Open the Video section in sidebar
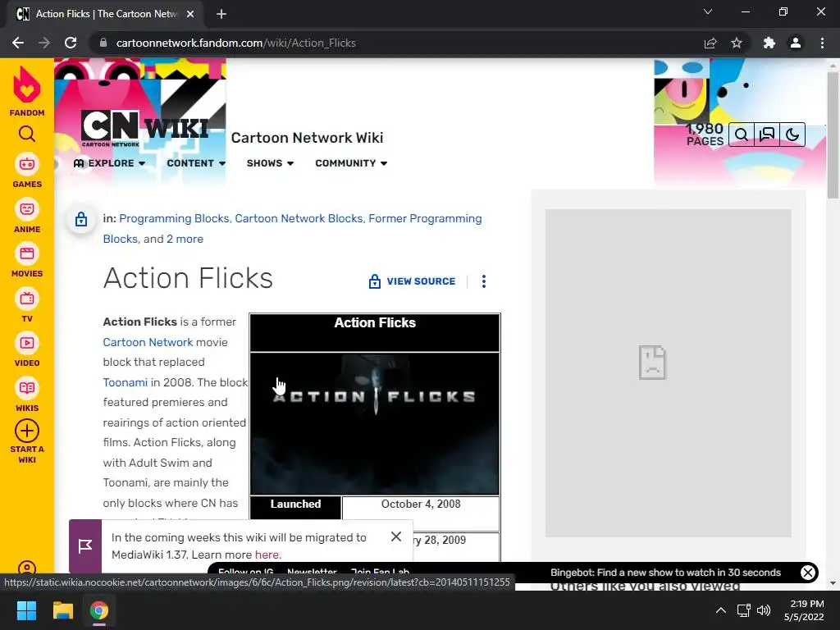 click(x=27, y=350)
